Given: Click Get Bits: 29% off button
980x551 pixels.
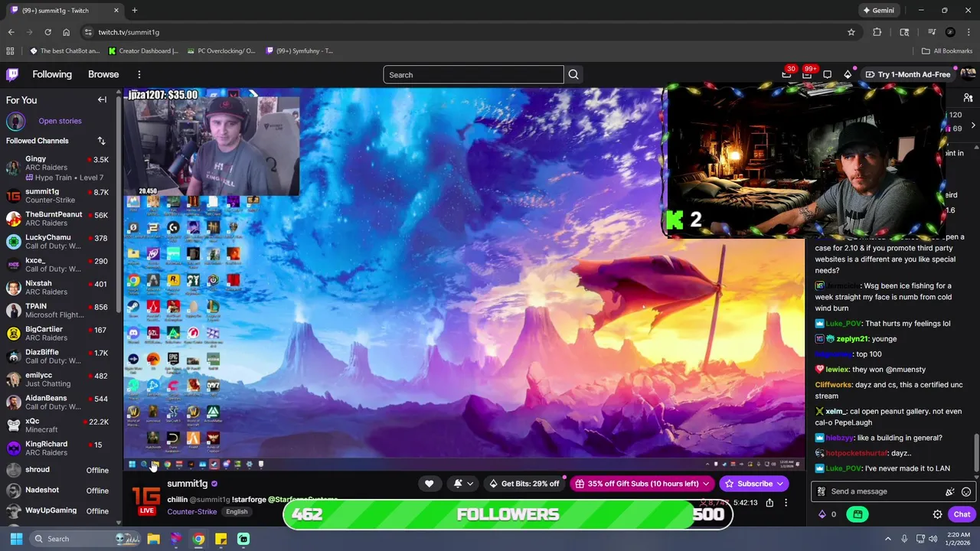Looking at the screenshot, I should pos(524,484).
